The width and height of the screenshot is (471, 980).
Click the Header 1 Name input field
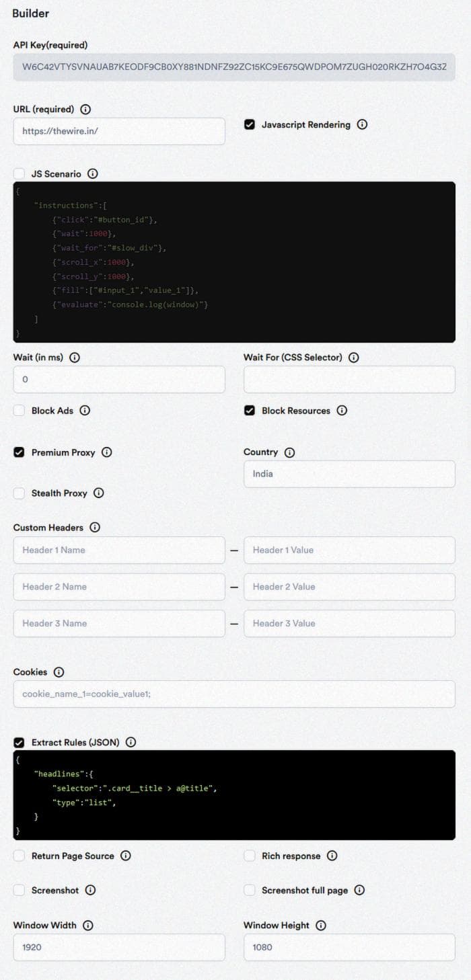(119, 550)
